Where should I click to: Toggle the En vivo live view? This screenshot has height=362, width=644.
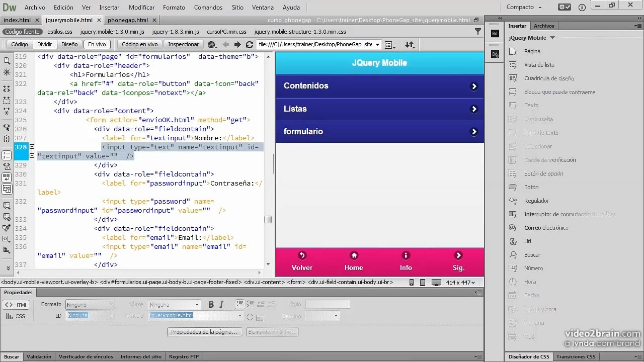pyautogui.click(x=97, y=44)
